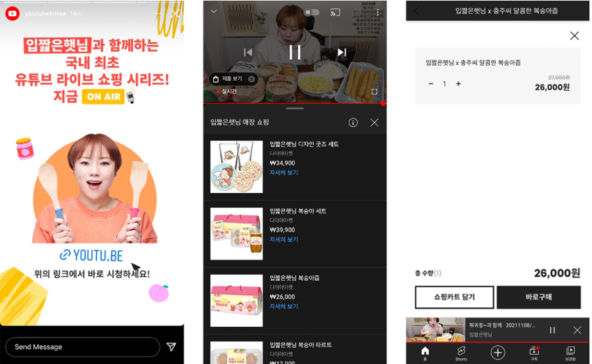The height and width of the screenshot is (364, 592).
Task: Select the 입짧은햇님 복숭아 타르트 title
Action: (x=301, y=344)
